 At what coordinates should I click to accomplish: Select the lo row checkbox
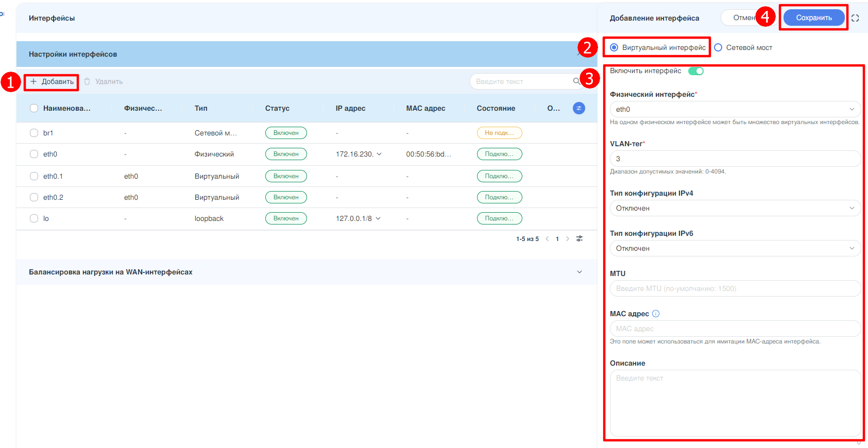34,218
